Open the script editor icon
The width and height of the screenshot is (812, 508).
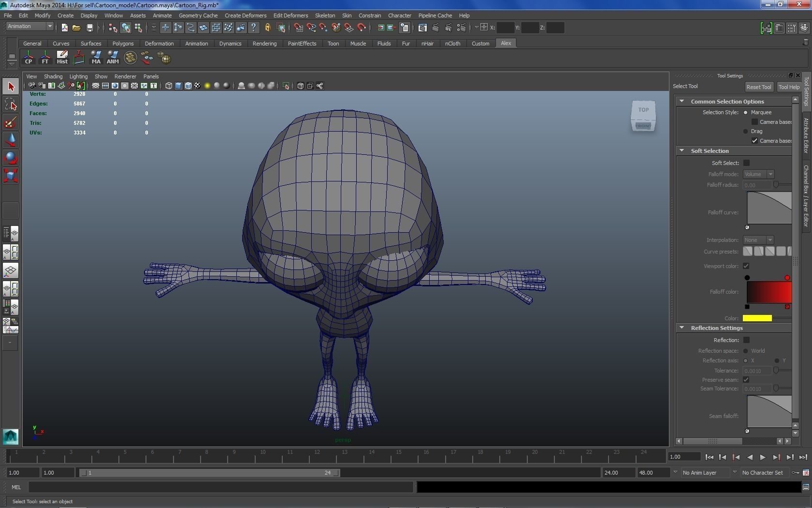(806, 487)
